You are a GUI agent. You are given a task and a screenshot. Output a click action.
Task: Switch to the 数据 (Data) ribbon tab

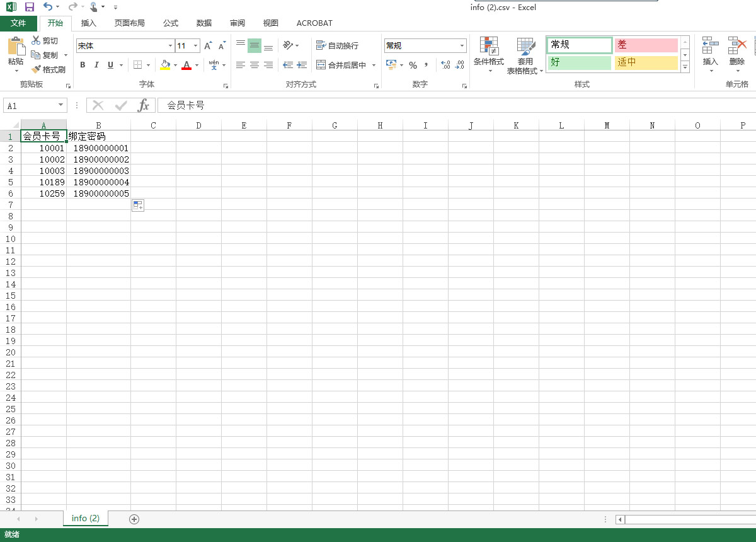point(204,23)
